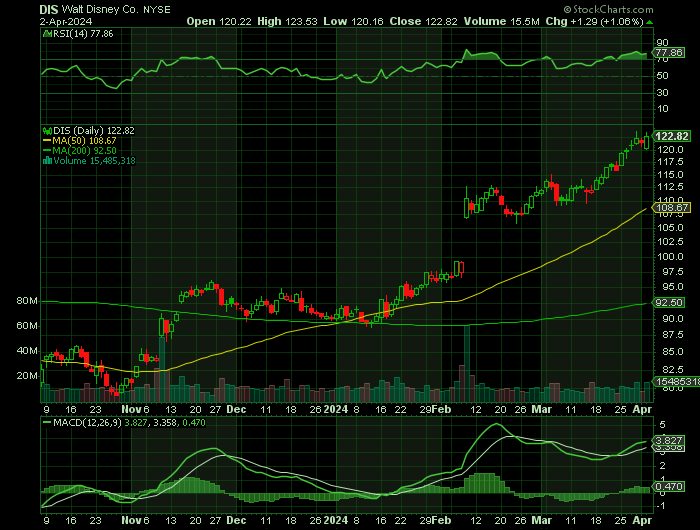Click the 105.0 price axis label
Viewport: 700px width, 530px height.
671,228
